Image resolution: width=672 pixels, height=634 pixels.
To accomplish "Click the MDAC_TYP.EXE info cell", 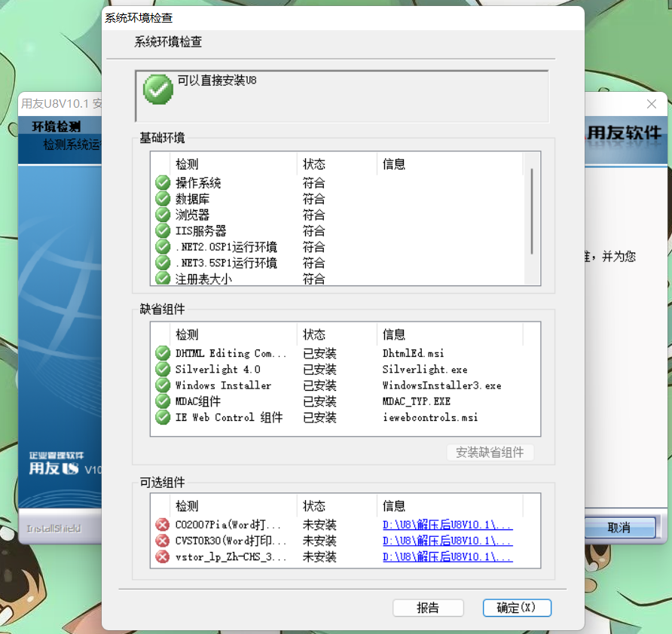I will pyautogui.click(x=416, y=401).
